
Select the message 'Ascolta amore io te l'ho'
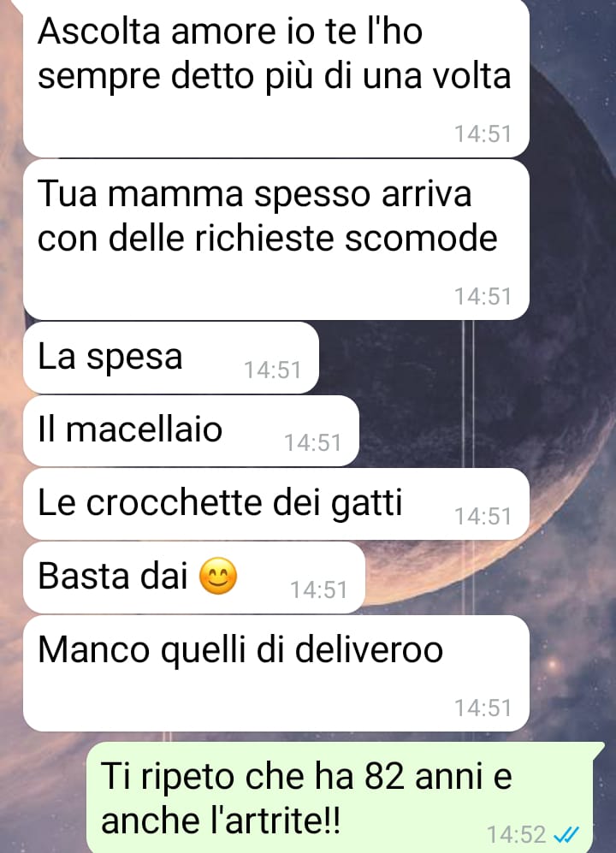(275, 77)
